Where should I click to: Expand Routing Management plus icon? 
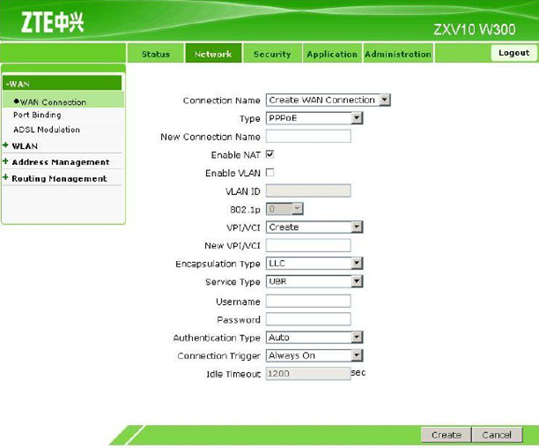click(x=6, y=177)
